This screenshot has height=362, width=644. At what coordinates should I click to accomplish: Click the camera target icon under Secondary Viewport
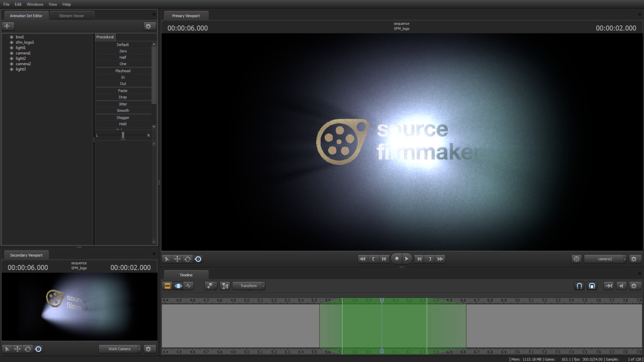38,349
